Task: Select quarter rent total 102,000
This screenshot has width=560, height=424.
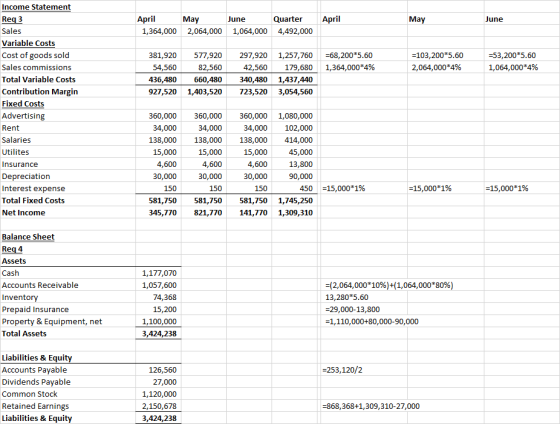Action: tap(299, 128)
